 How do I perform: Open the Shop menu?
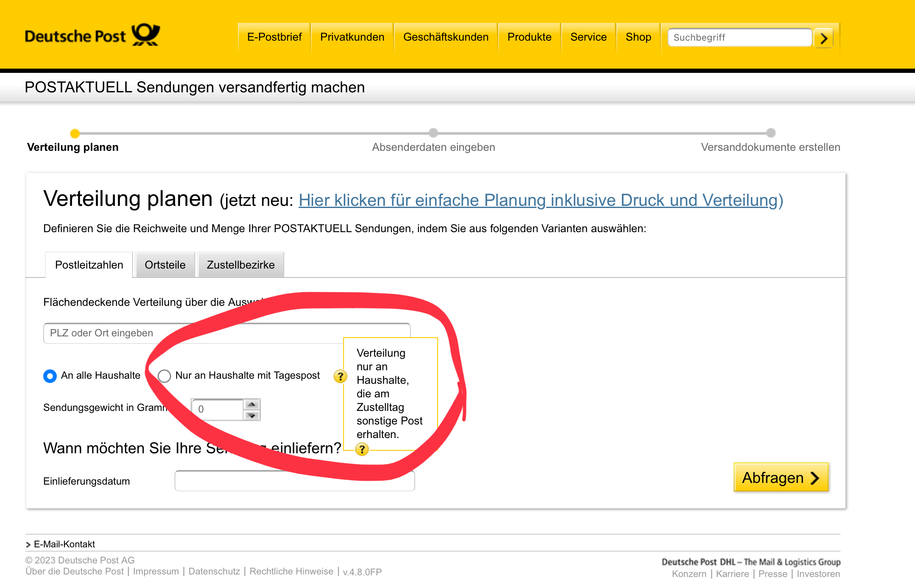(638, 37)
